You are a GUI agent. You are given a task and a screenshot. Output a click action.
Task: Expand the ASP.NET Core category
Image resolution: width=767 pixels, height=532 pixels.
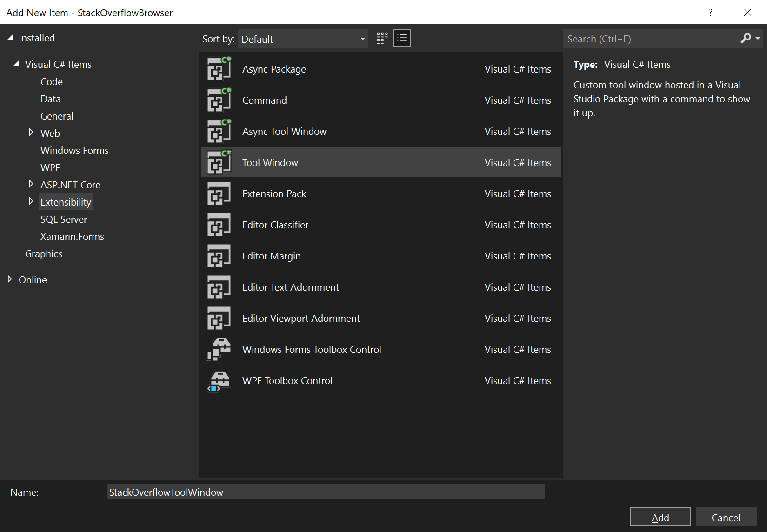coord(31,184)
